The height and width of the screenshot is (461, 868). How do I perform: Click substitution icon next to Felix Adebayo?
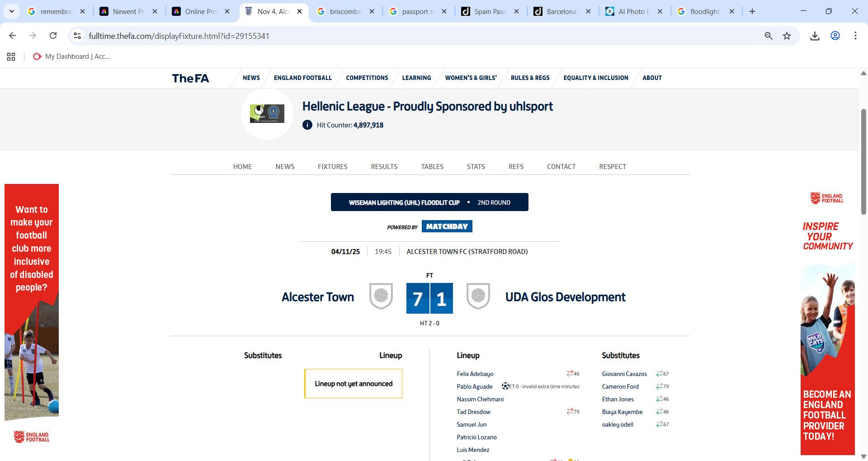tap(570, 374)
